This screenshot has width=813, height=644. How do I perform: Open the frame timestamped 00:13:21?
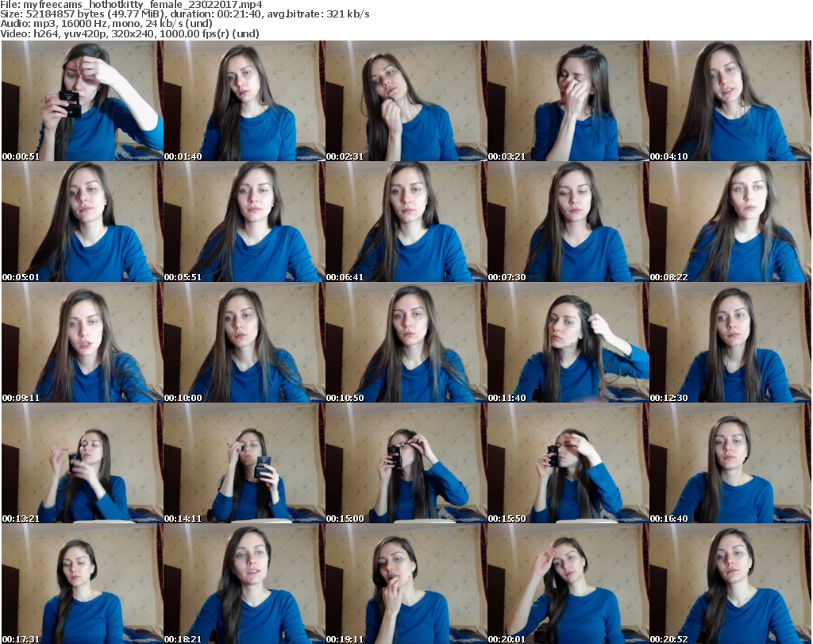point(83,463)
